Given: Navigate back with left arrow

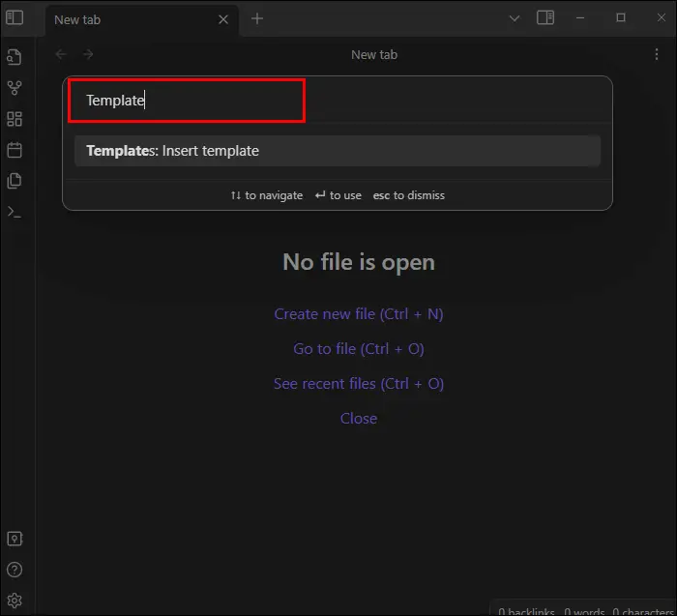Looking at the screenshot, I should 61,54.
